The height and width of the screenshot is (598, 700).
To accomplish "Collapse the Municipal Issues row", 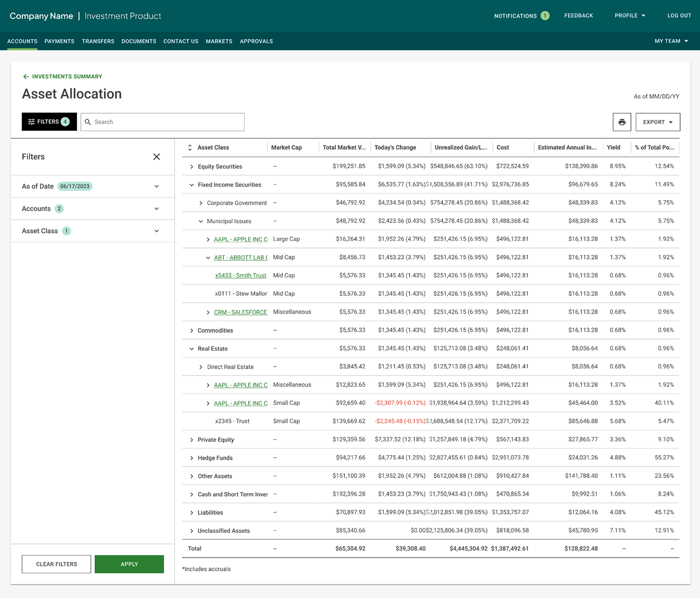I will point(201,221).
